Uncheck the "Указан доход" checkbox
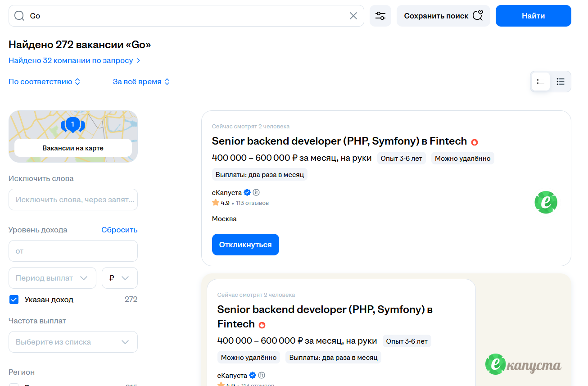This screenshot has width=588, height=386. [14, 299]
